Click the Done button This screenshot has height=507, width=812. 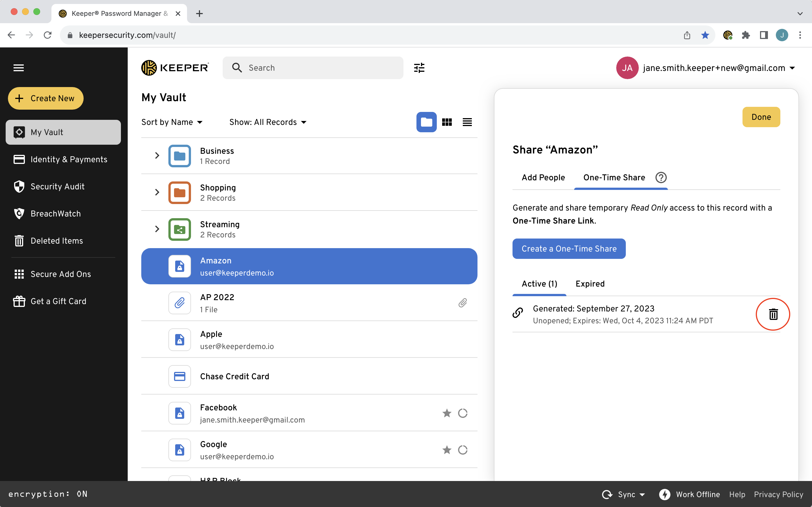(761, 117)
